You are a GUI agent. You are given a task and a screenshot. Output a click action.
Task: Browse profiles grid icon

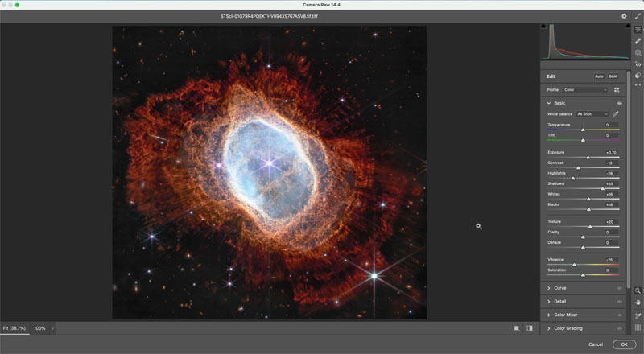(x=617, y=89)
